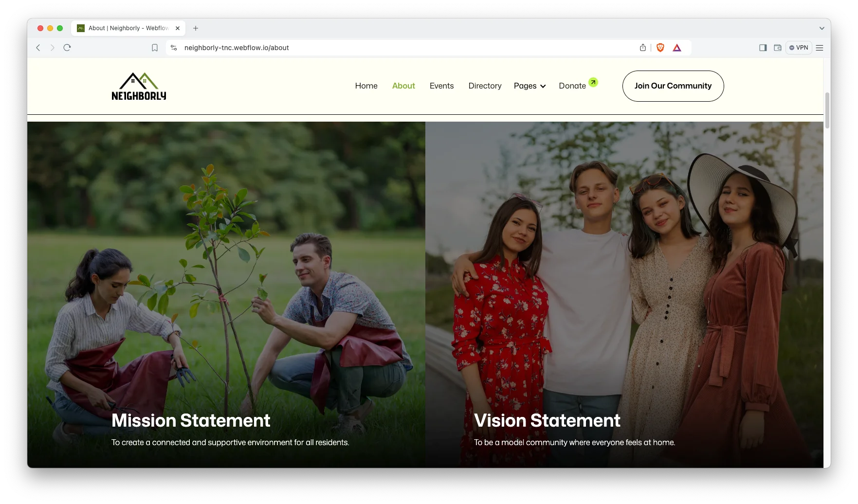Open the Brave Wallet icon
This screenshot has width=858, height=504.
(x=777, y=48)
